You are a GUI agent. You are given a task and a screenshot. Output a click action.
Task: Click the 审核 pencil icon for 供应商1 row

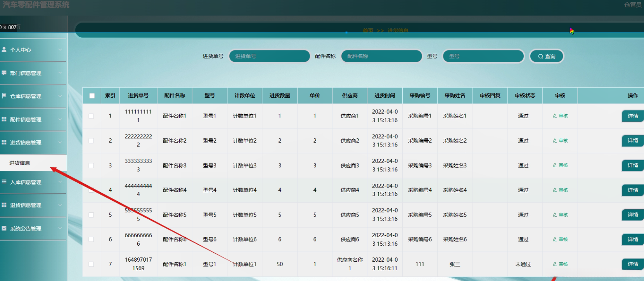pyautogui.click(x=555, y=116)
